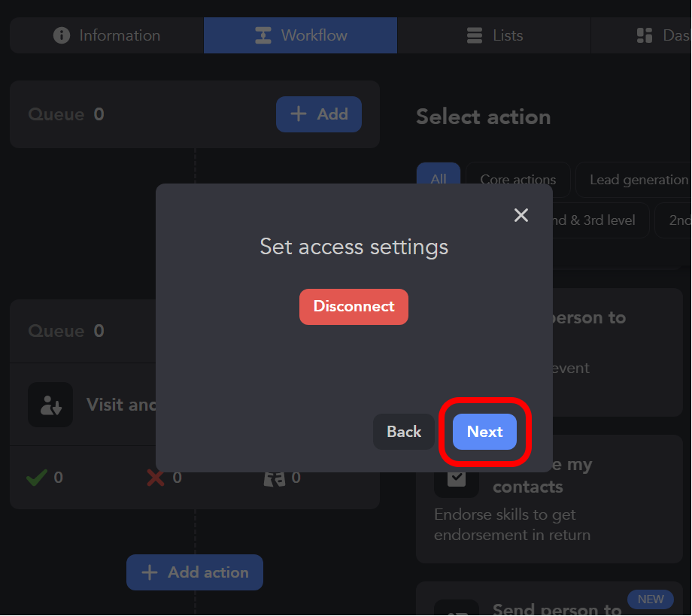The height and width of the screenshot is (616, 692).
Task: Click the Visit action person icon
Action: coord(50,405)
